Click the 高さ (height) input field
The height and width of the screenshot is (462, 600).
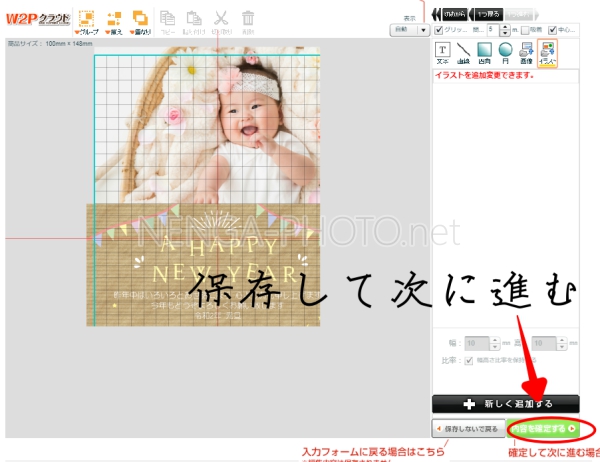click(x=544, y=343)
